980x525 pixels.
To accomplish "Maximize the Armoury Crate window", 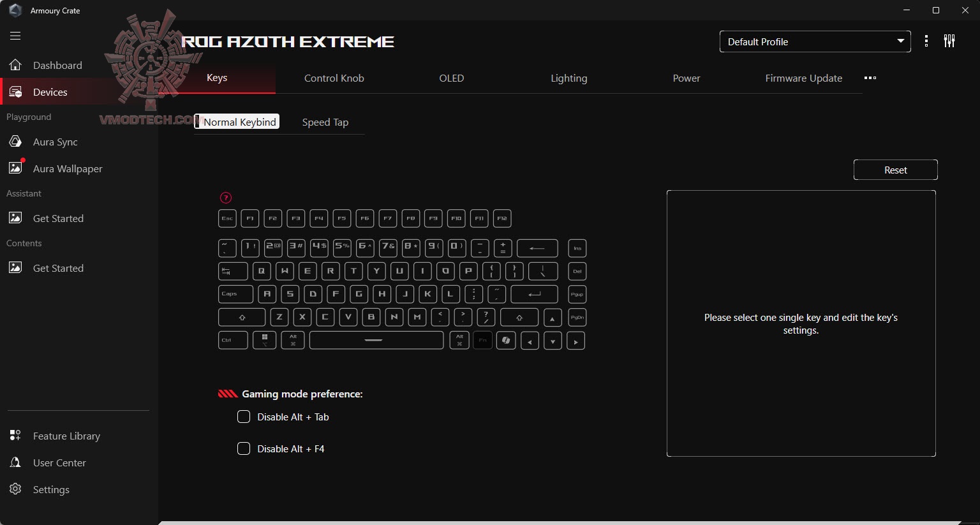I will click(x=936, y=10).
